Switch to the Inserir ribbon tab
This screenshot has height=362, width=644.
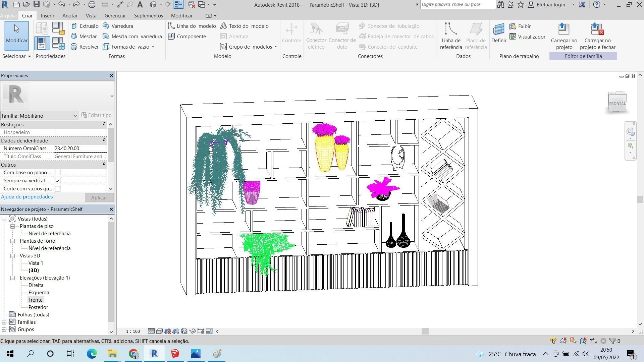point(47,16)
